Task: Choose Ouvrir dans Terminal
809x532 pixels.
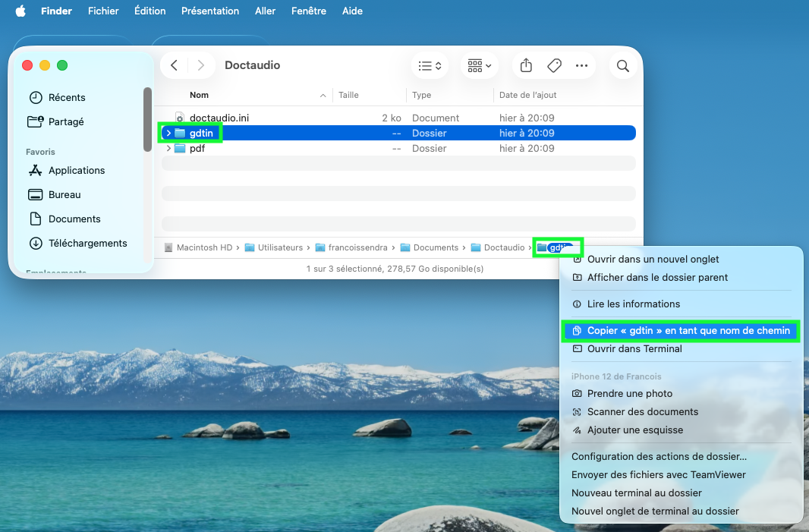Action: 634,349
